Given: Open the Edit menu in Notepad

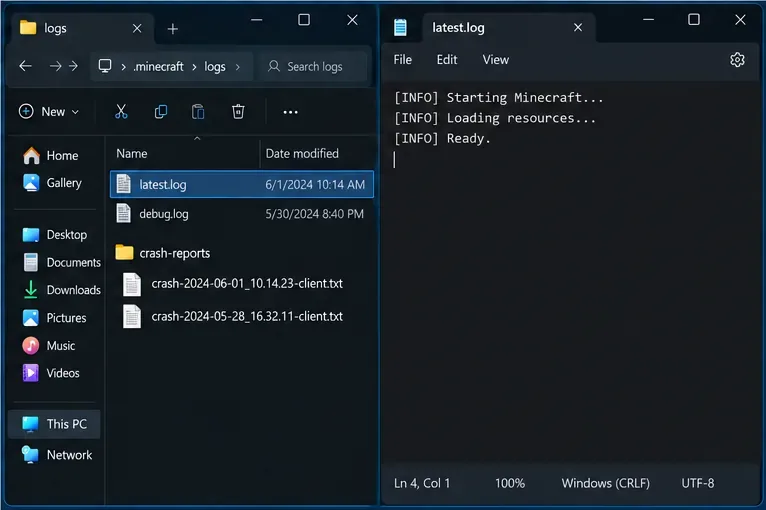Looking at the screenshot, I should tap(447, 60).
